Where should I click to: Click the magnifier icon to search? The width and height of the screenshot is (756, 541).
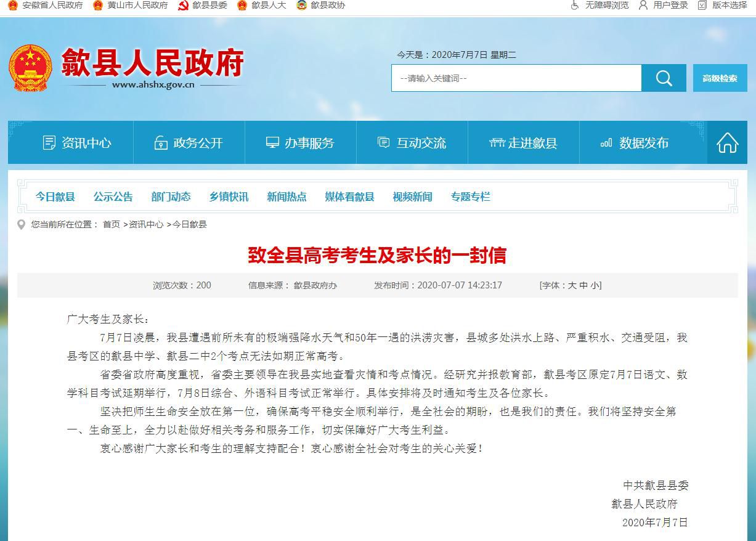(x=664, y=78)
